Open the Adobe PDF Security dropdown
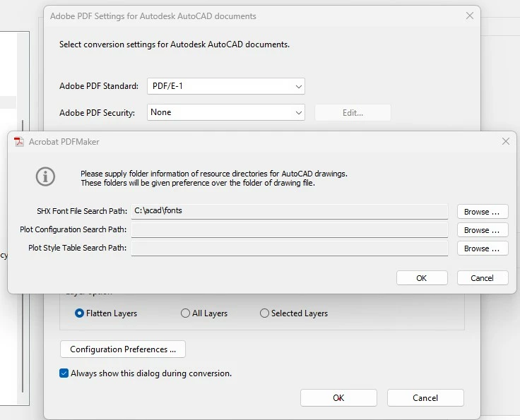 (x=226, y=113)
